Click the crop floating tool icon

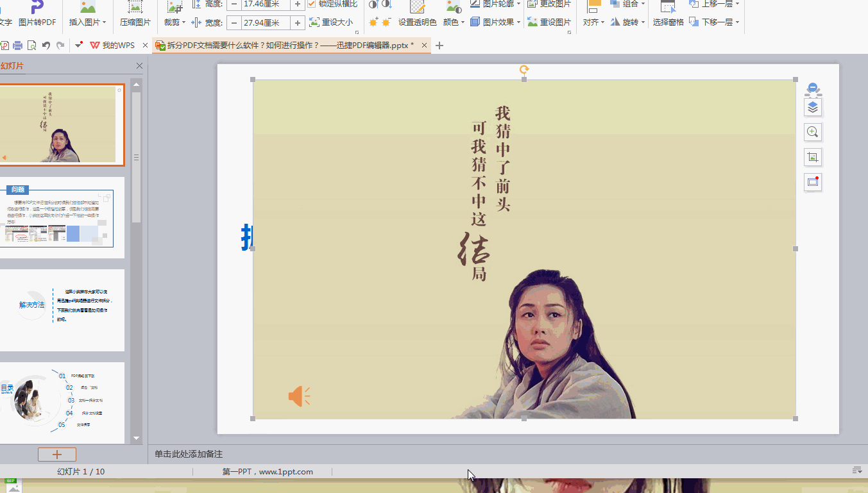pyautogui.click(x=813, y=157)
